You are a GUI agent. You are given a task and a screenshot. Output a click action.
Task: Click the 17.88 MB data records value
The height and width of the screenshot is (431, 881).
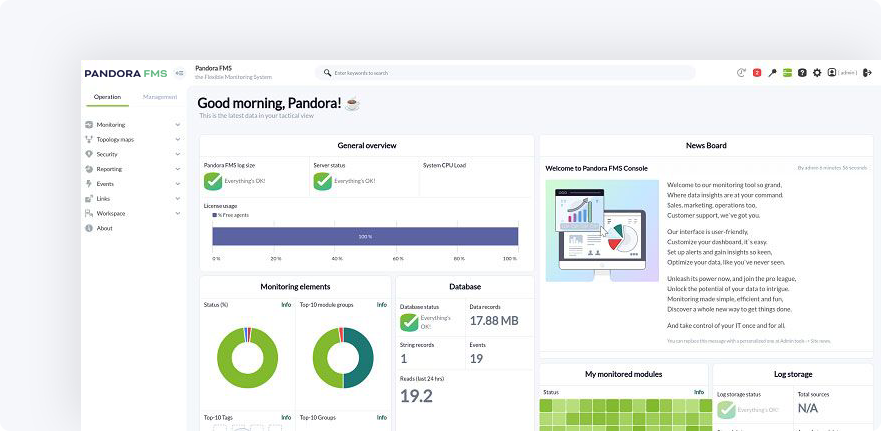(x=494, y=321)
